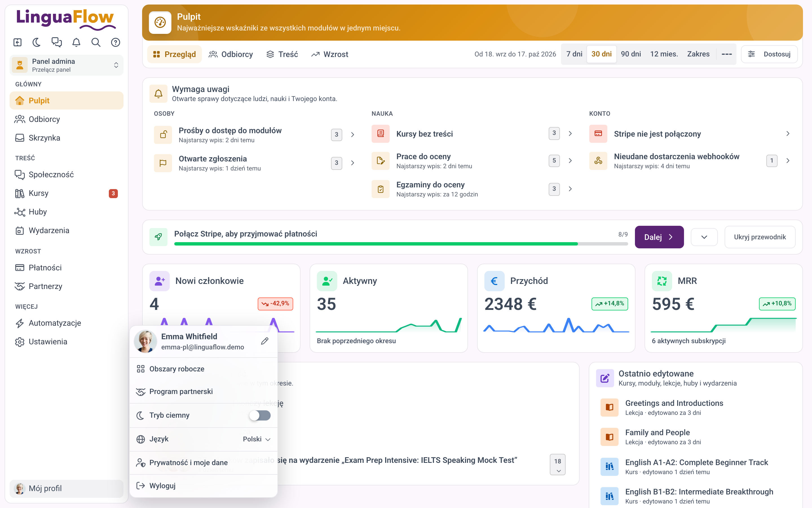Open the Panel admina switcher
This screenshot has height=508, width=812.
click(67, 65)
